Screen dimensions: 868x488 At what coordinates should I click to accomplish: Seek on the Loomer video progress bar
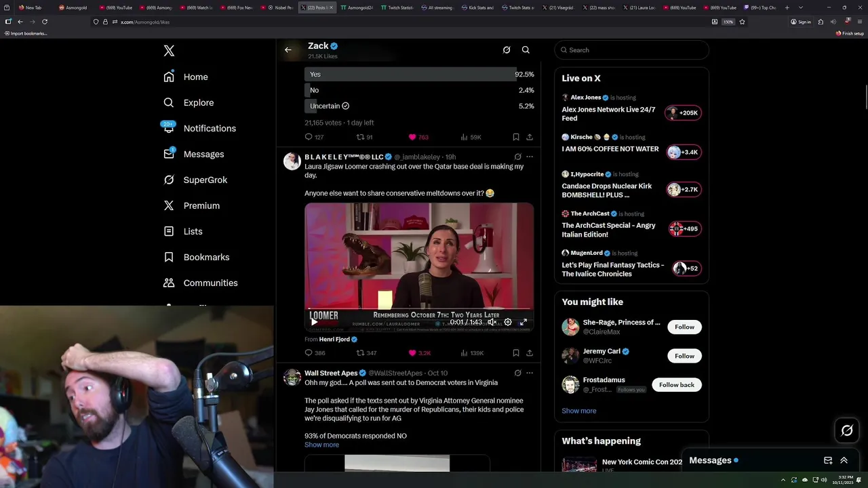pyautogui.click(x=419, y=309)
